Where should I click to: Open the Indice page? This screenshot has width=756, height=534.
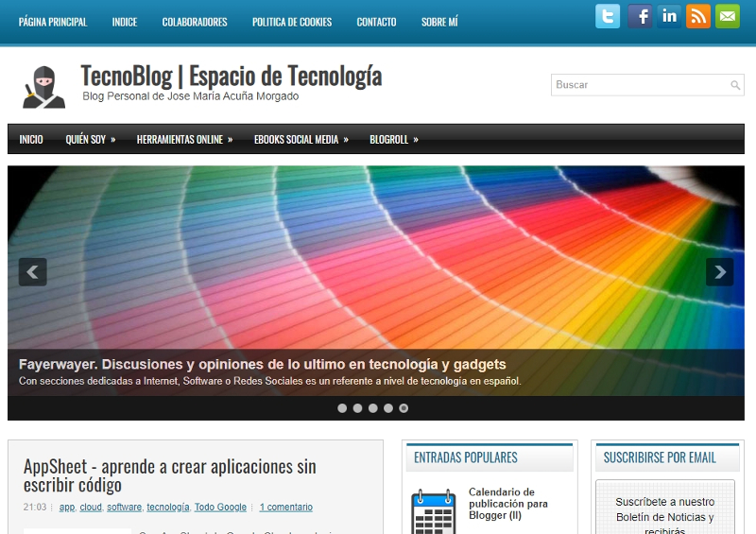coord(125,22)
